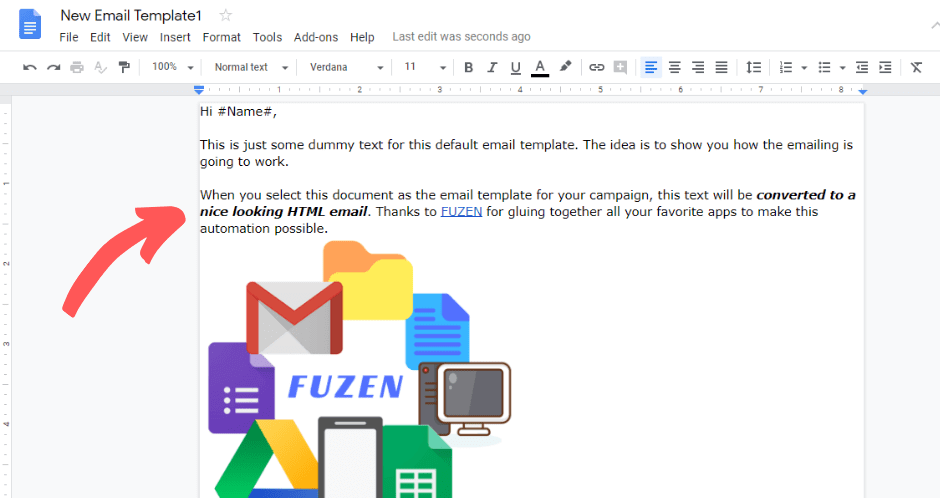Open the font size 11 dropdown
Screen dimensions: 940x498
(425, 67)
